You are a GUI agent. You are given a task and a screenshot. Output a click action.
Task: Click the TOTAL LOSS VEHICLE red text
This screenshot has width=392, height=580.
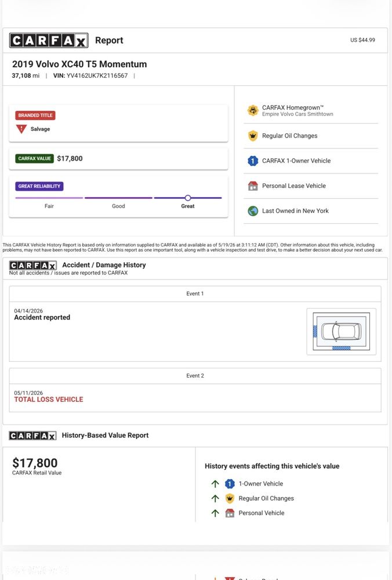click(49, 400)
